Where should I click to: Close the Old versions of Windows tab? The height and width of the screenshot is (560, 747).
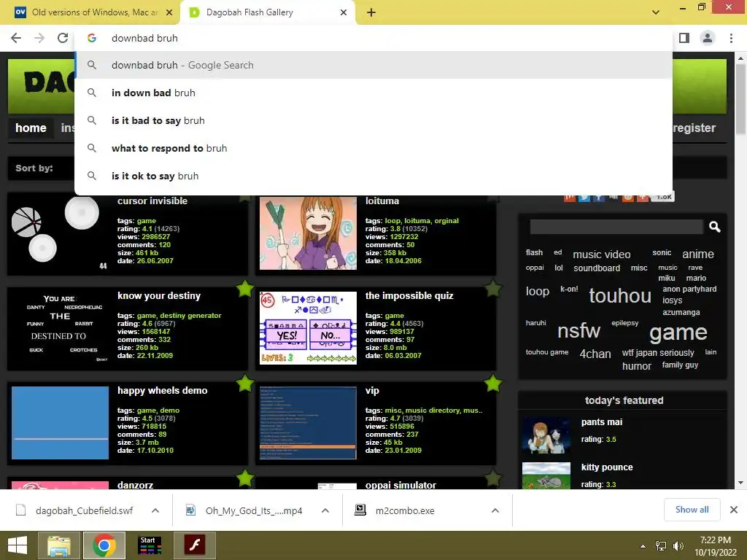pos(169,12)
